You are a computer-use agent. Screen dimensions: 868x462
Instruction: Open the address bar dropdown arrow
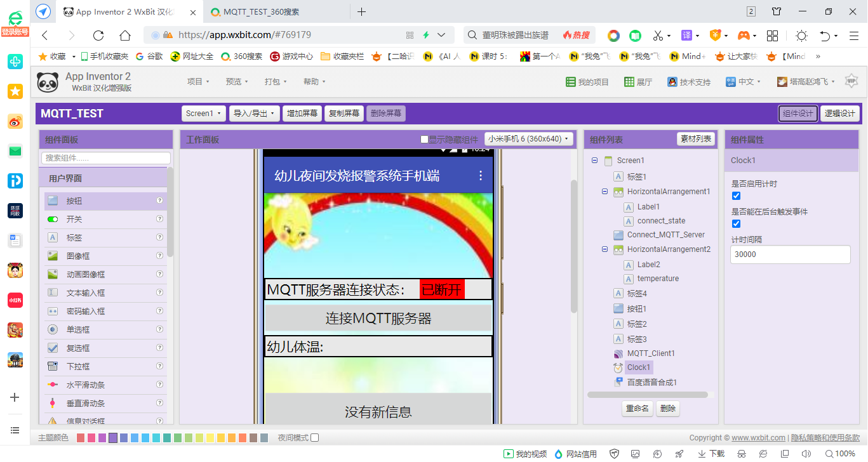[441, 36]
